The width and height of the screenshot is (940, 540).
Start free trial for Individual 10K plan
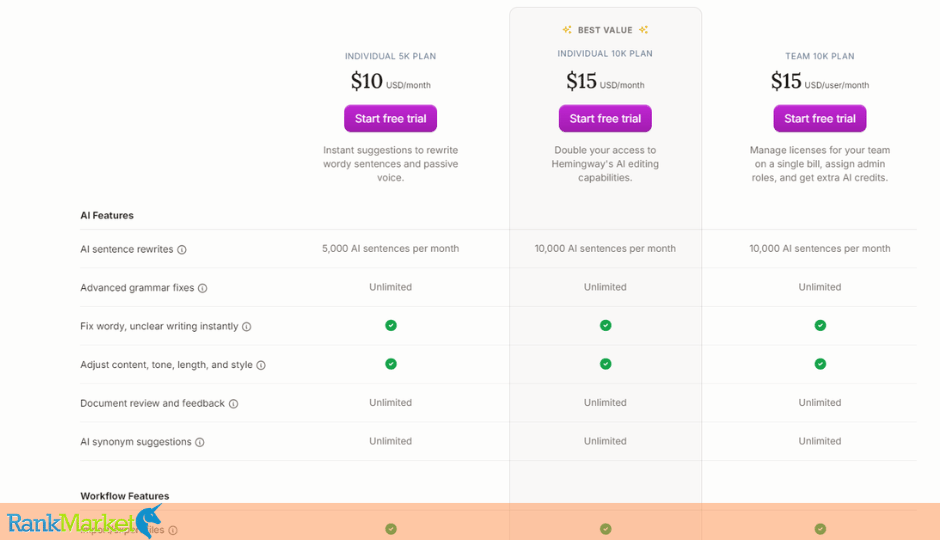[x=605, y=119]
